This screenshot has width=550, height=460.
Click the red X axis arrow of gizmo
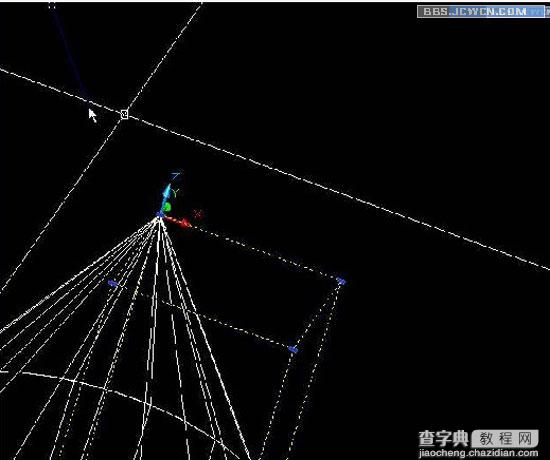click(179, 221)
